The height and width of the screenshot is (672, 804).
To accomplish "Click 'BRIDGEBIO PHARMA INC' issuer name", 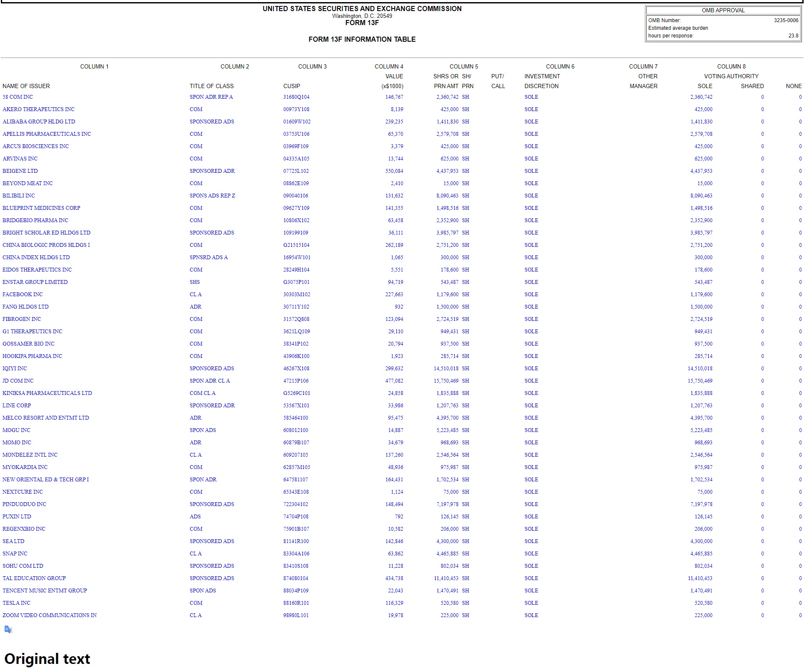I will (x=35, y=220).
